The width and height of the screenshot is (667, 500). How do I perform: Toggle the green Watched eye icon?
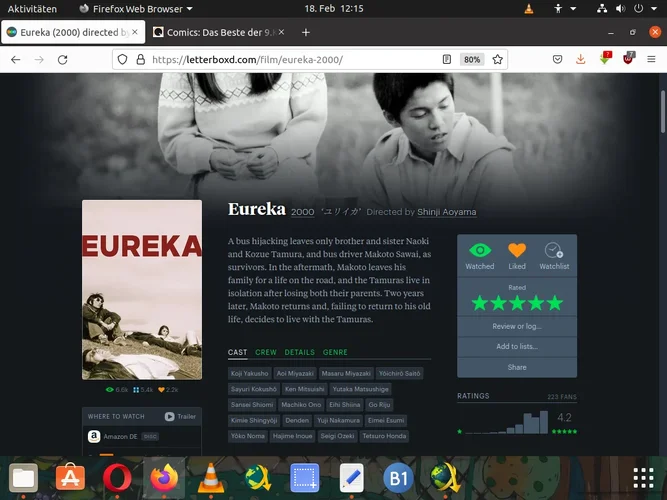tap(480, 251)
